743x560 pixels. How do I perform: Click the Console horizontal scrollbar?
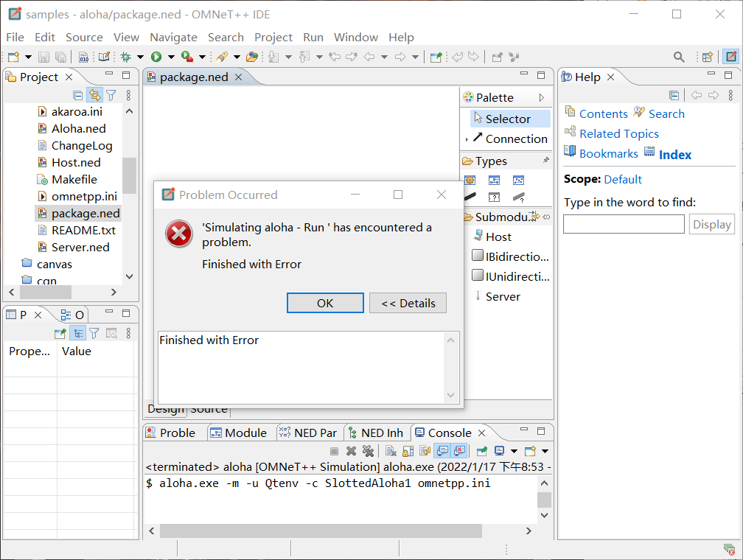321,531
